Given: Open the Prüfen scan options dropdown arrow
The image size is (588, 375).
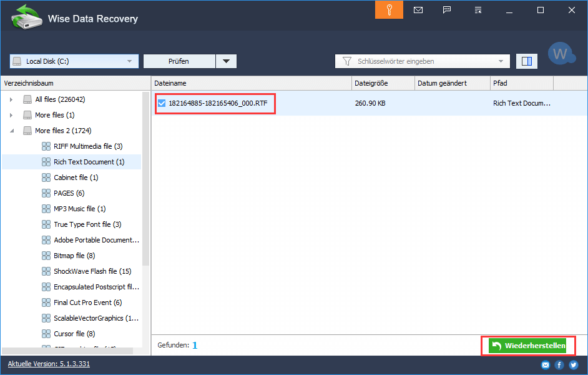Looking at the screenshot, I should click(226, 61).
